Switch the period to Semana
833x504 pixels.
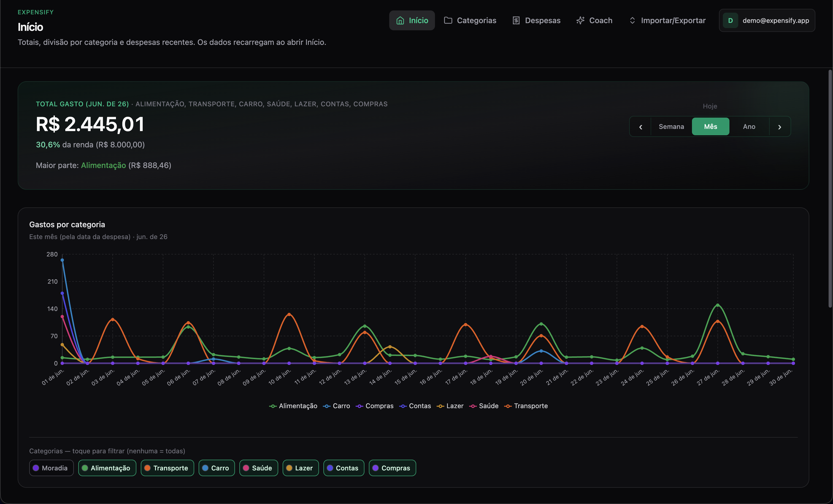671,127
